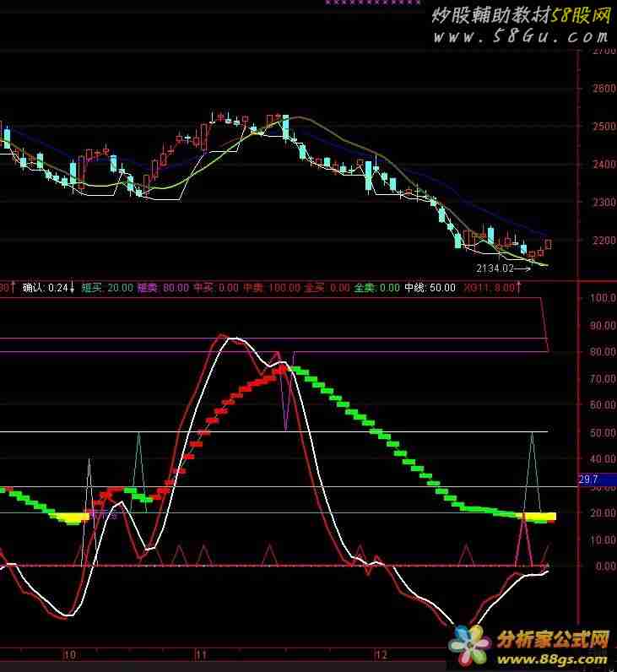
Task: Click the 中线: 50.00 indicator label
Action: click(x=430, y=288)
